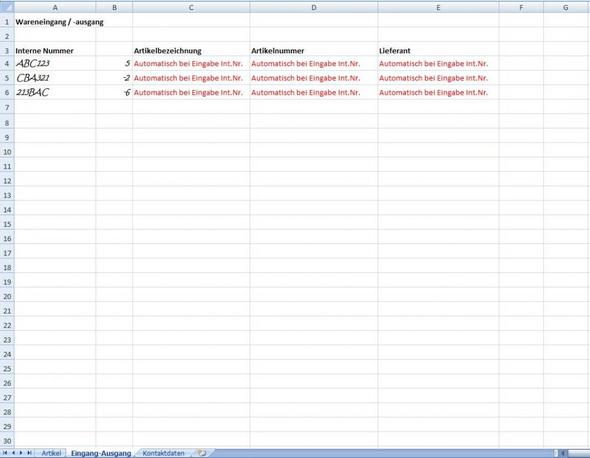
Task: Select row 4 header
Action: click(7, 63)
